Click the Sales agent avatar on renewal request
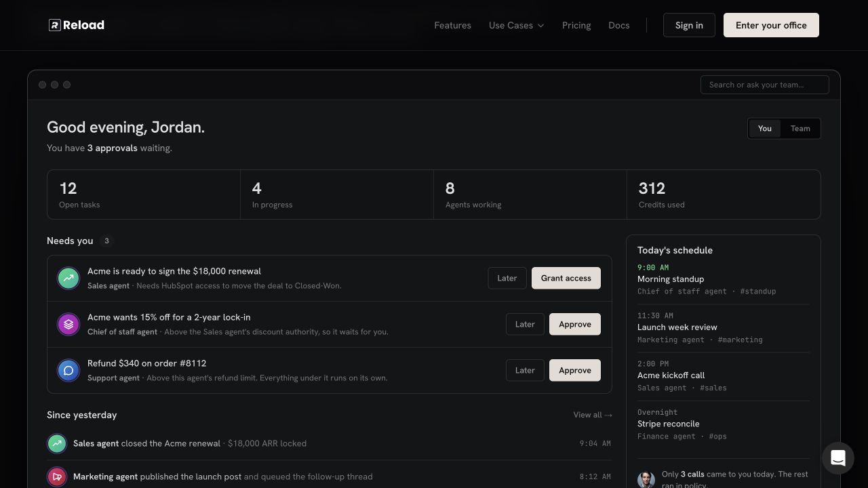Image resolution: width=868 pixels, height=488 pixels. pos(68,278)
